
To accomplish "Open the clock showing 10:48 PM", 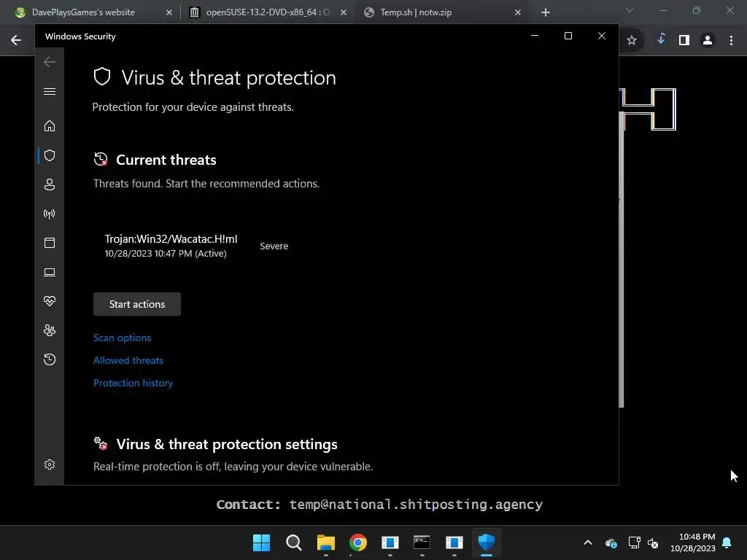I will pyautogui.click(x=693, y=542).
